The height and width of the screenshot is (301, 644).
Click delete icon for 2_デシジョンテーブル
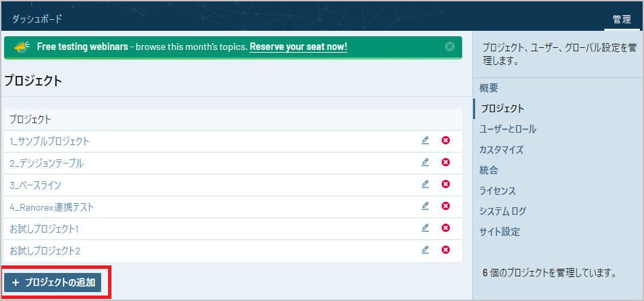tap(446, 162)
